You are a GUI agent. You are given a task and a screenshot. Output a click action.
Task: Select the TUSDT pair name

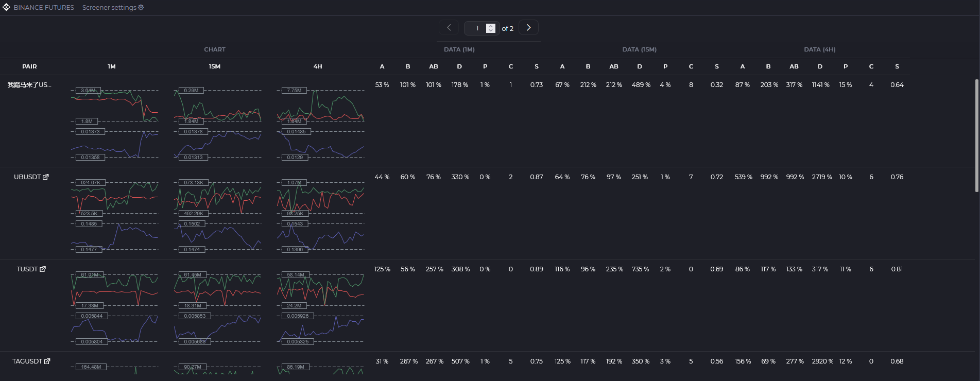27,269
